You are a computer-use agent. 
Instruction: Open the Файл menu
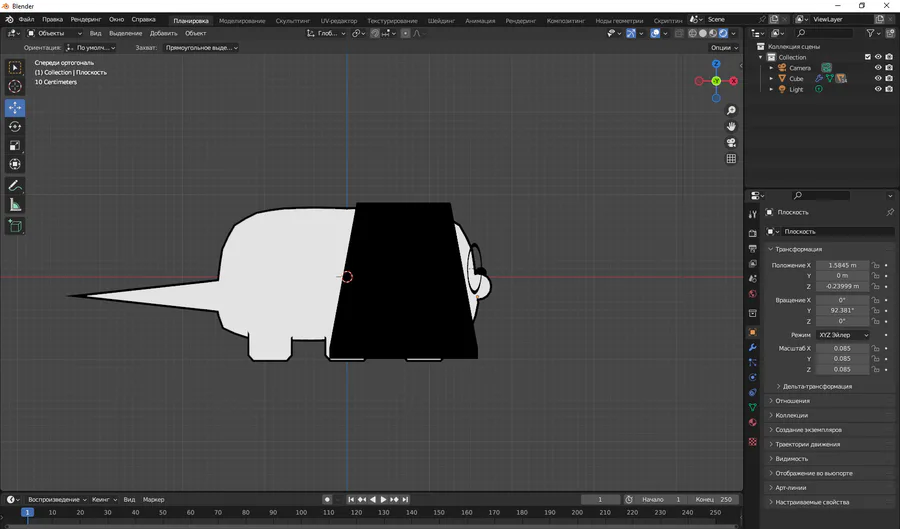click(26, 20)
